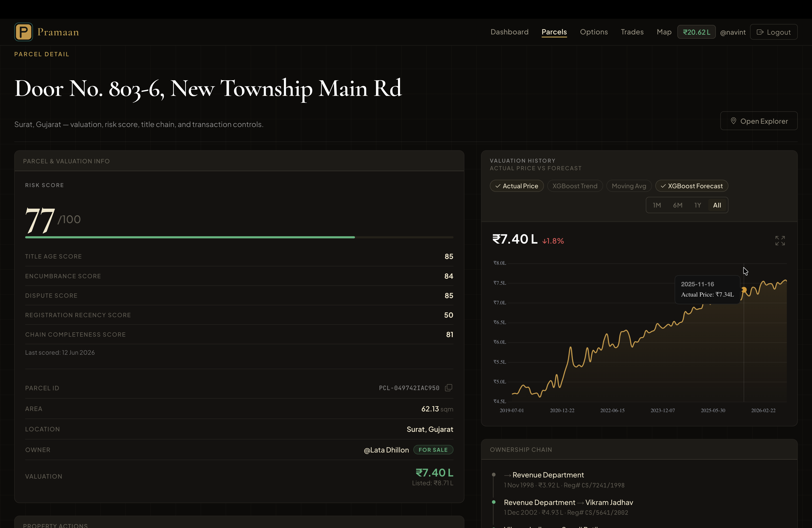Screen dimensions: 812x528
Task: Disable the XGBoost Forecast series
Action: click(x=692, y=186)
